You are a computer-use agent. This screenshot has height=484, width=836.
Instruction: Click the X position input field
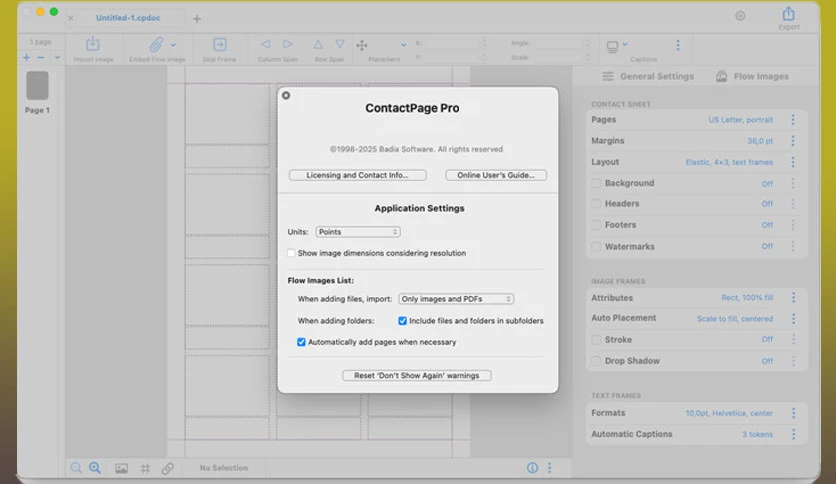click(x=452, y=43)
